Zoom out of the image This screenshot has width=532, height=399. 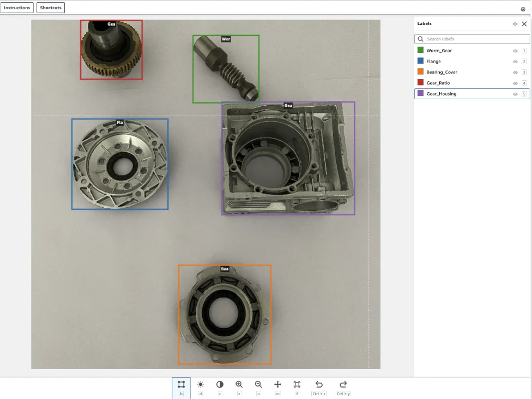pos(258,384)
